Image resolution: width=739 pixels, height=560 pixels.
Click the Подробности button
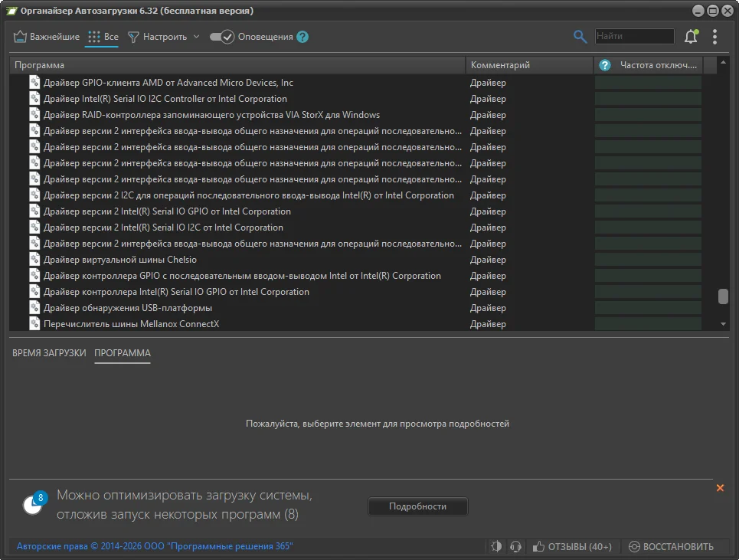click(x=417, y=506)
